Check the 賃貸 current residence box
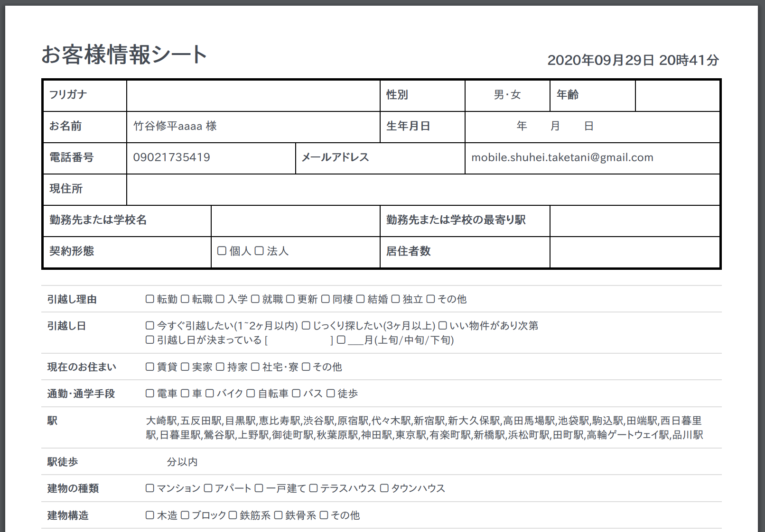The height and width of the screenshot is (532, 765). click(x=150, y=367)
